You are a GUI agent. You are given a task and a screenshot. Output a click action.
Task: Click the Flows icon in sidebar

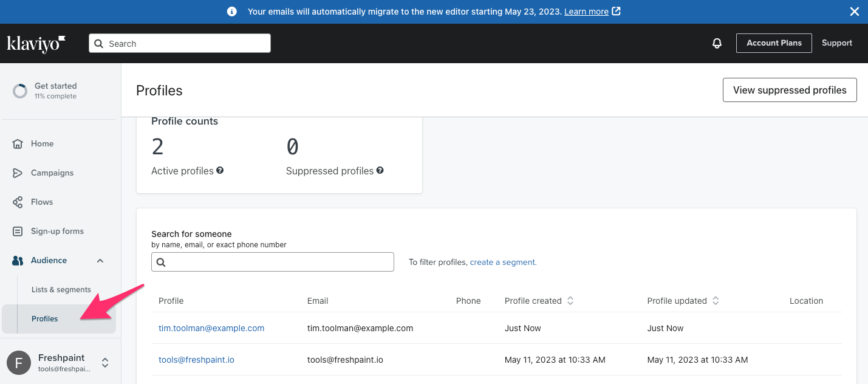coord(18,202)
